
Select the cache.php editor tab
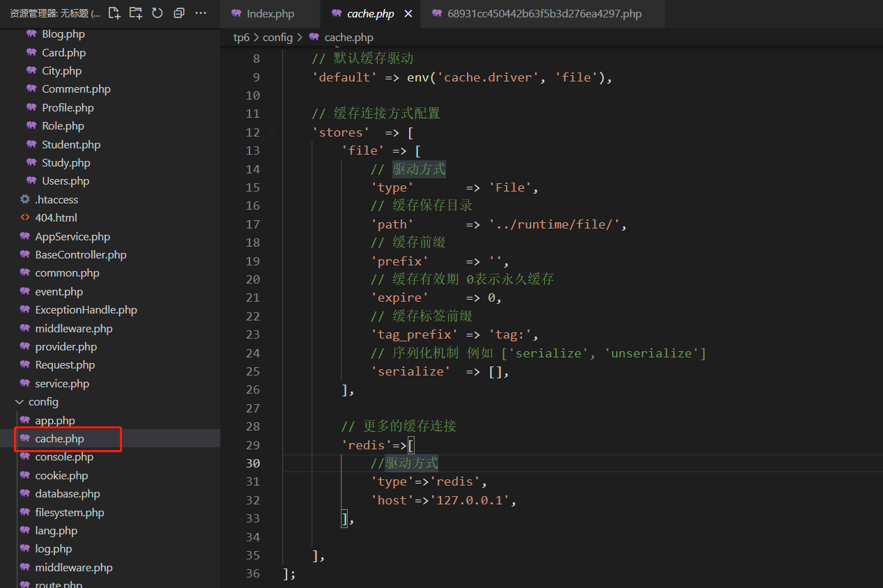click(371, 14)
